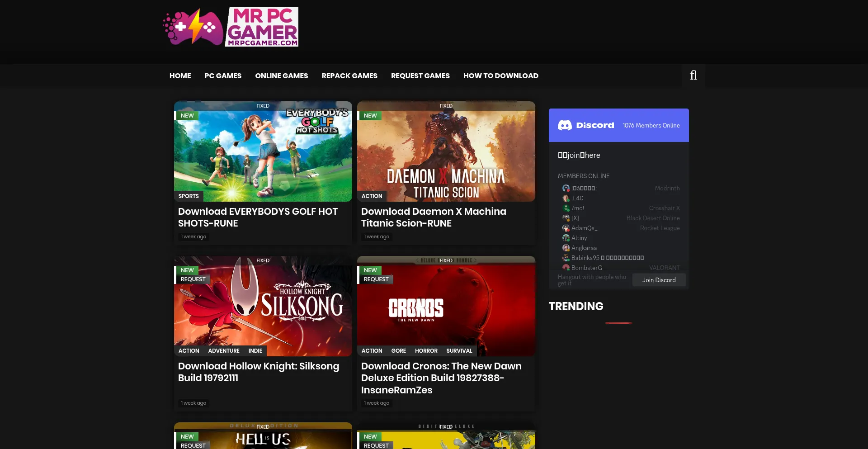Go to the HOME menu item
Screen dimensions: 868x449
(x=180, y=76)
